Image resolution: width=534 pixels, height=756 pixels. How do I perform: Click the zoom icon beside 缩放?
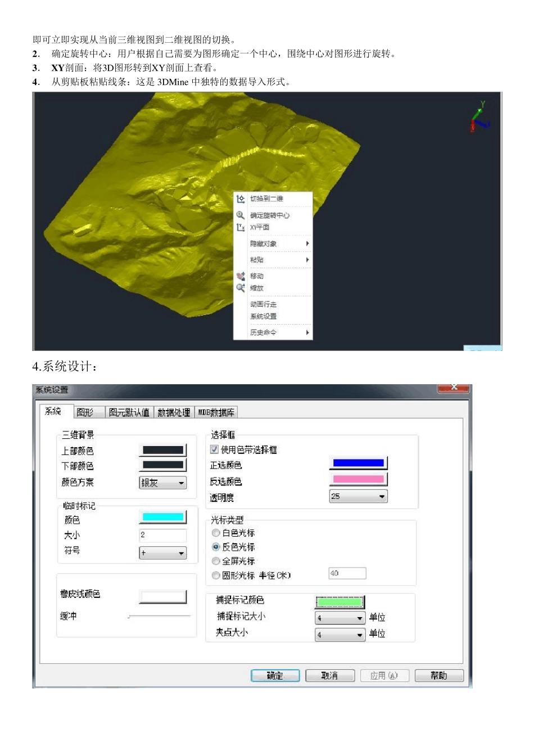pyautogui.click(x=241, y=288)
